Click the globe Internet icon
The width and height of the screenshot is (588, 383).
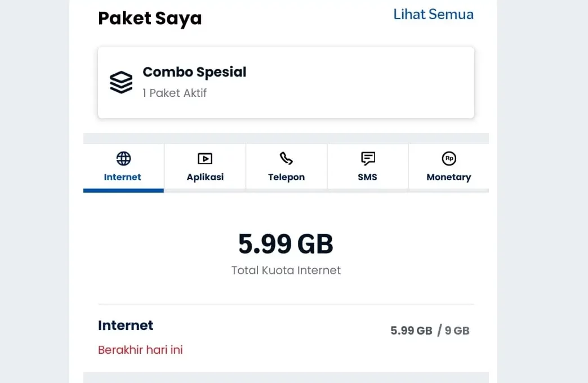[x=123, y=159]
